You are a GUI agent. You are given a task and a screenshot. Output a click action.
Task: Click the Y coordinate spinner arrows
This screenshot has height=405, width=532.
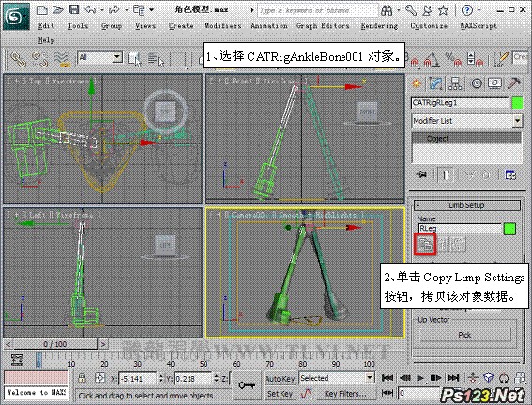[x=217, y=378]
